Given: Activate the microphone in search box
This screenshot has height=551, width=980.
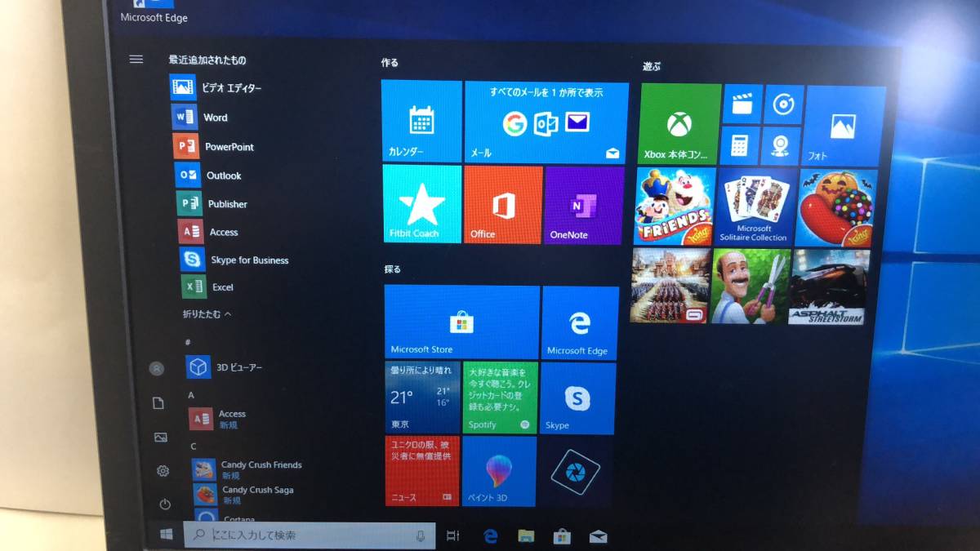Looking at the screenshot, I should [421, 536].
